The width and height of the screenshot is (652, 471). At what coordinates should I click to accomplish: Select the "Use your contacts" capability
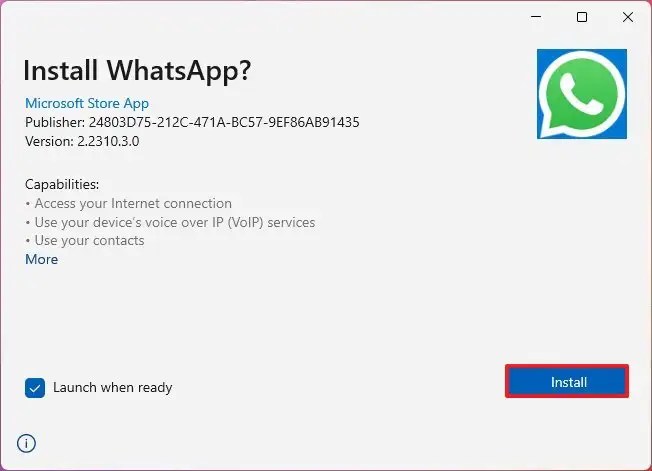pyautogui.click(x=85, y=241)
